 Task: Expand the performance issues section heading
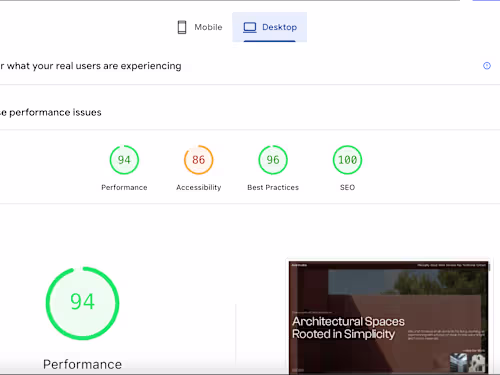pyautogui.click(x=51, y=112)
